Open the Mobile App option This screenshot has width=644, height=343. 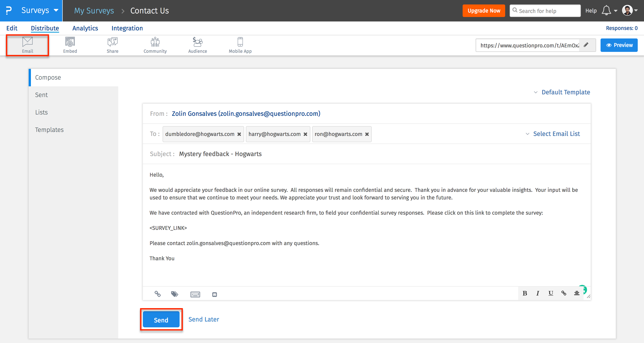point(240,45)
